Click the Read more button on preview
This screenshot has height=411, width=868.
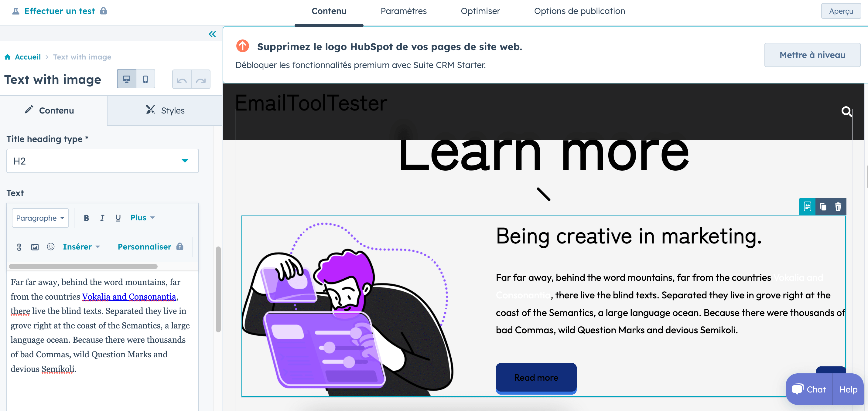(536, 377)
